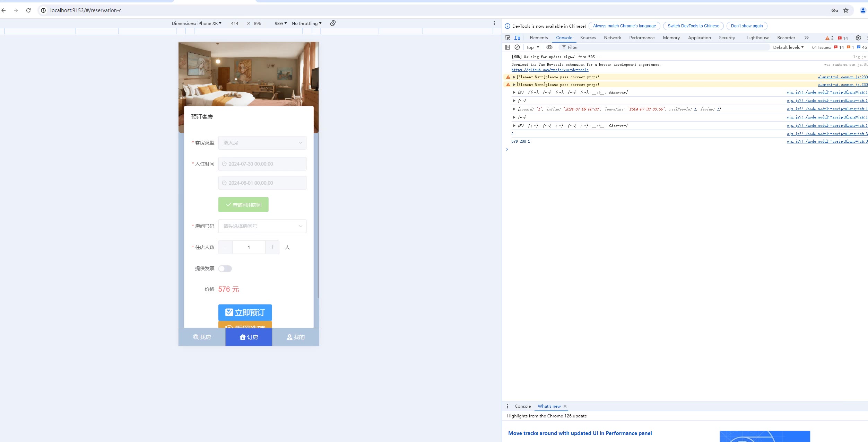Screen dimensions: 868x442
Task: Go to 订房 bottom navigation tab
Action: (249, 337)
